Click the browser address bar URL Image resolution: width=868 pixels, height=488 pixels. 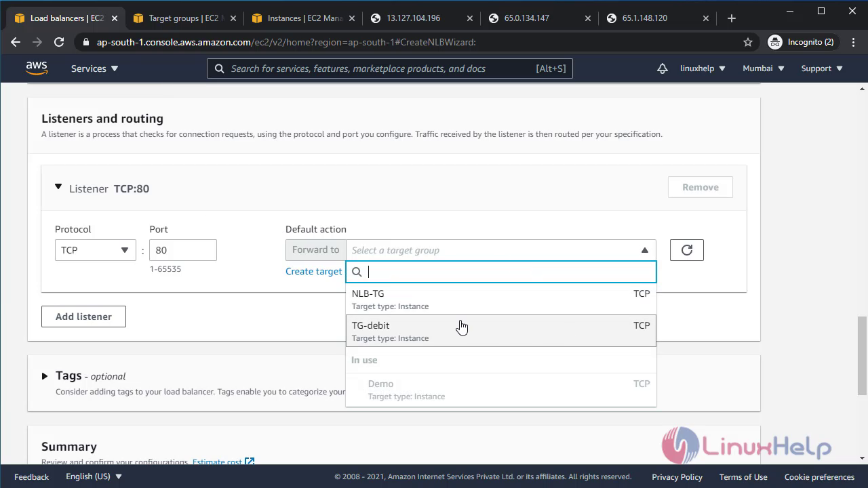point(286,42)
